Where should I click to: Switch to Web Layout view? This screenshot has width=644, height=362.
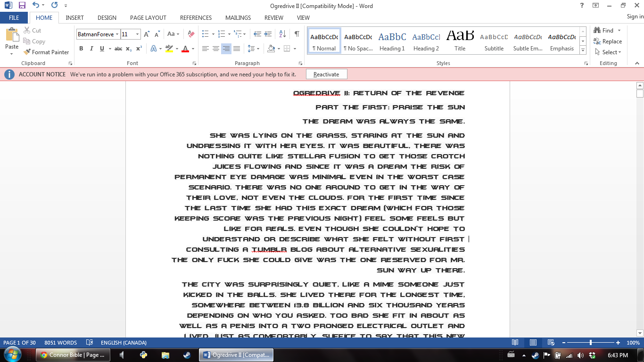(551, 343)
